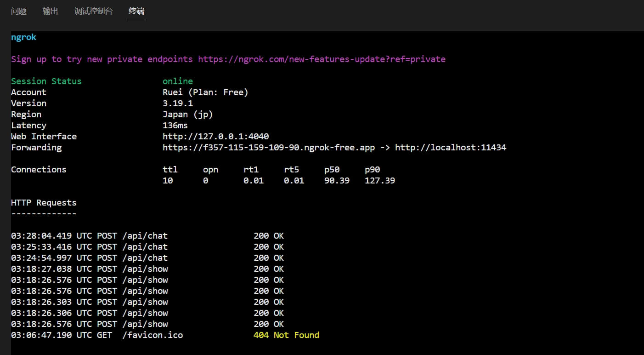This screenshot has height=355, width=644.
Task: Select the p90 value 127.39
Action: [x=379, y=180]
